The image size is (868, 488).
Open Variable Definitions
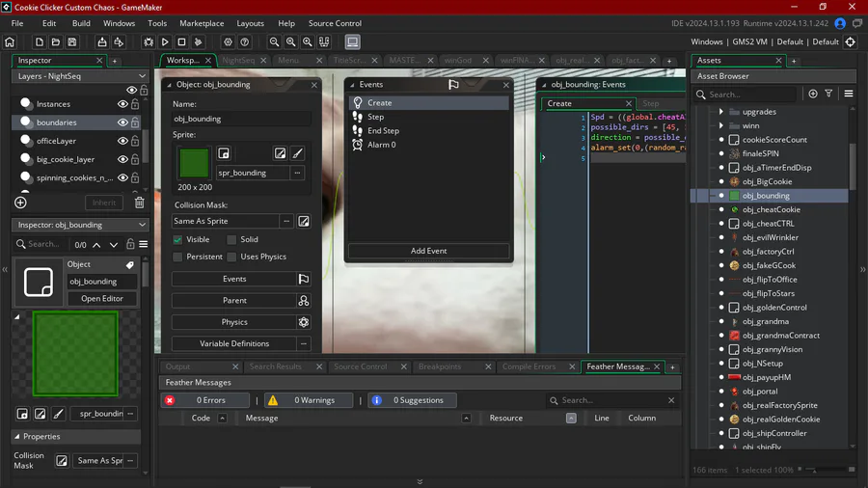[x=234, y=343]
